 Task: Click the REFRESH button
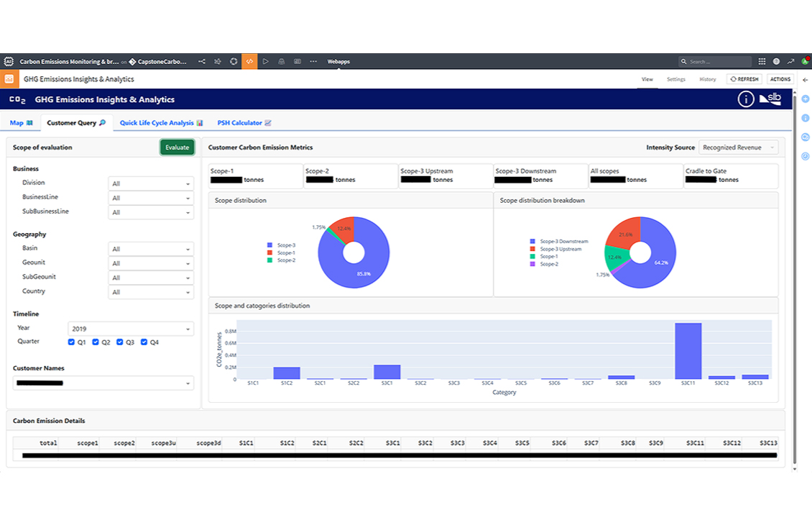744,80
